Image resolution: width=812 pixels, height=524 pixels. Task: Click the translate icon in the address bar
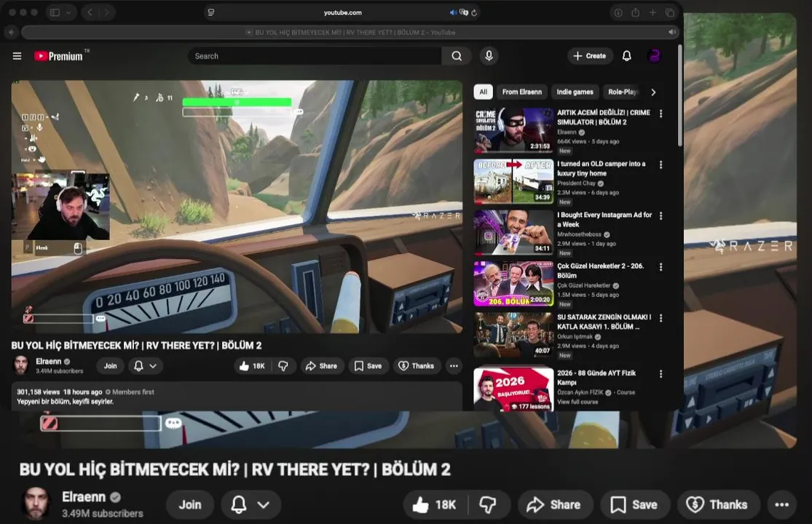pos(464,12)
